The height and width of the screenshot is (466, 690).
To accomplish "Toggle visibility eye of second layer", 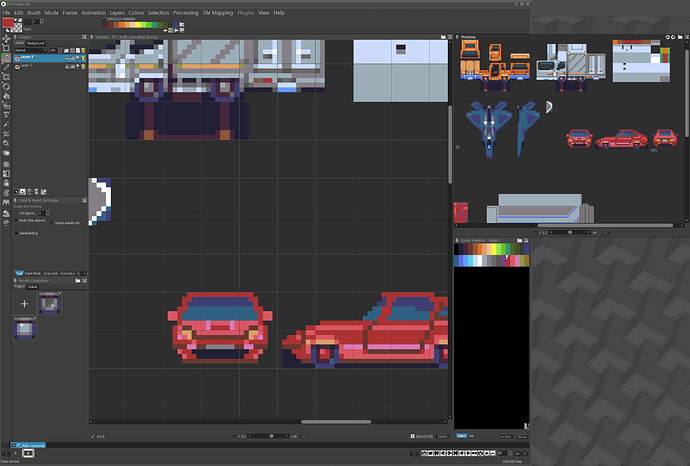I will (17, 67).
